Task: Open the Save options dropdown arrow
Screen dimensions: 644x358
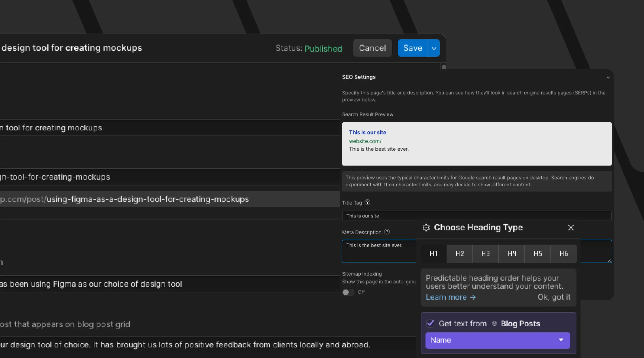Action: 434,48
